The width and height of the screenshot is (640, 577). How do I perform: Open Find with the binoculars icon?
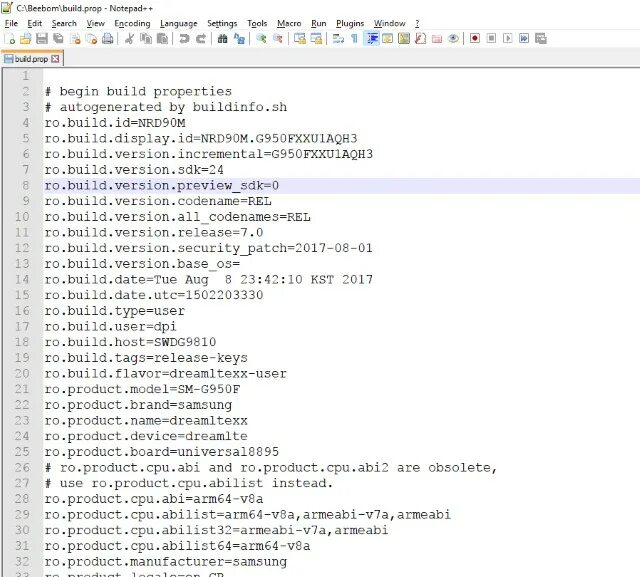(x=222, y=39)
